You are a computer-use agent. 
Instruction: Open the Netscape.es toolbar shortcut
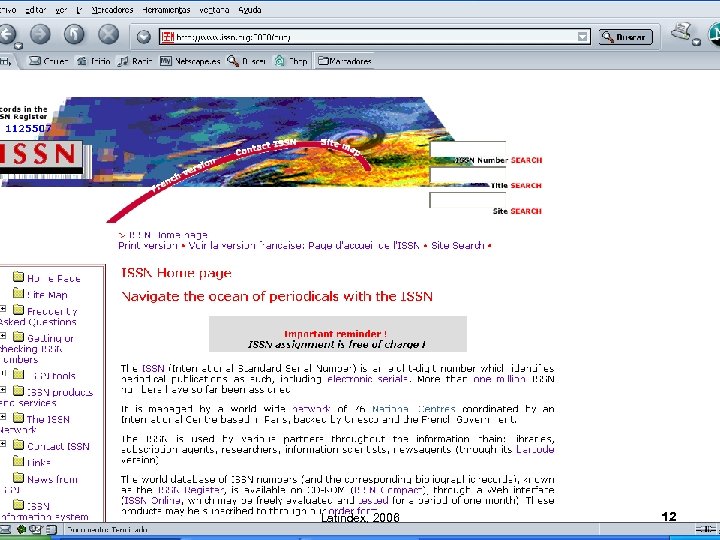point(190,61)
